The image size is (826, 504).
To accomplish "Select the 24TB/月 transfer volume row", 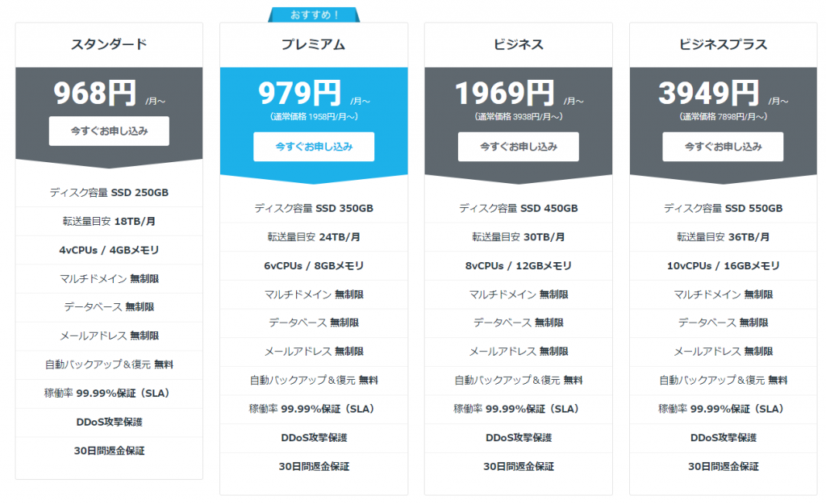I will tap(314, 237).
